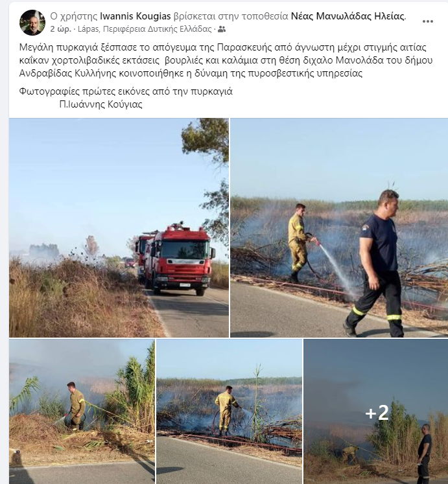Open photo of firefighter spraying water hose
448x484 pixels.
[339, 228]
